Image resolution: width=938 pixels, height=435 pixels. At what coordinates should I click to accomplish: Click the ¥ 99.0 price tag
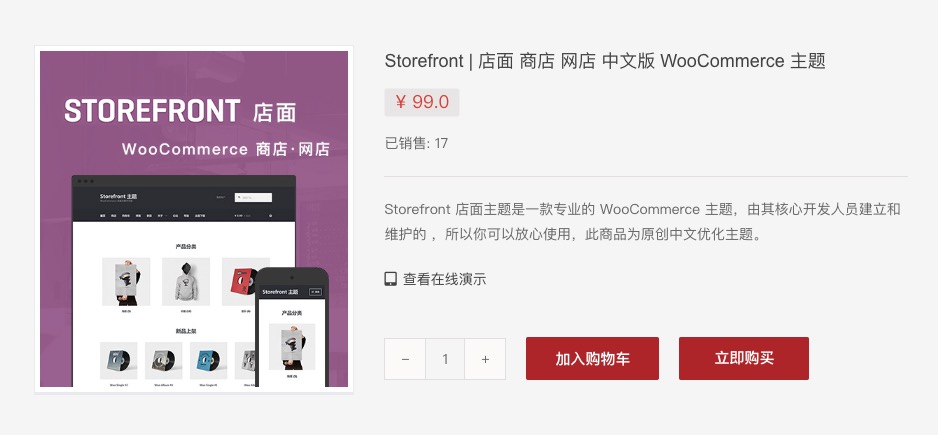pos(422,102)
